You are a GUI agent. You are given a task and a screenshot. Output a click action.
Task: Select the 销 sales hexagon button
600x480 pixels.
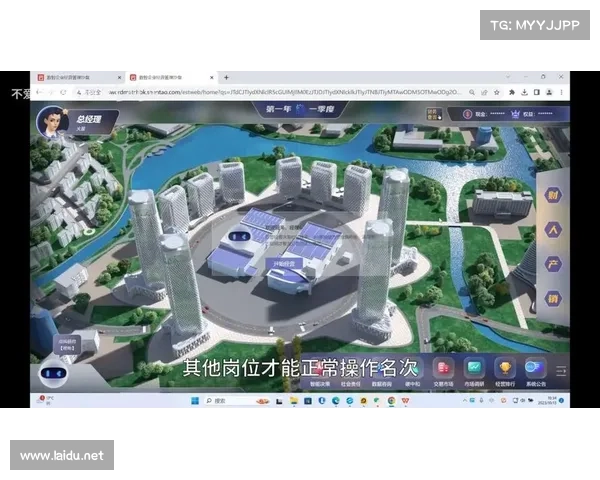pyautogui.click(x=553, y=299)
